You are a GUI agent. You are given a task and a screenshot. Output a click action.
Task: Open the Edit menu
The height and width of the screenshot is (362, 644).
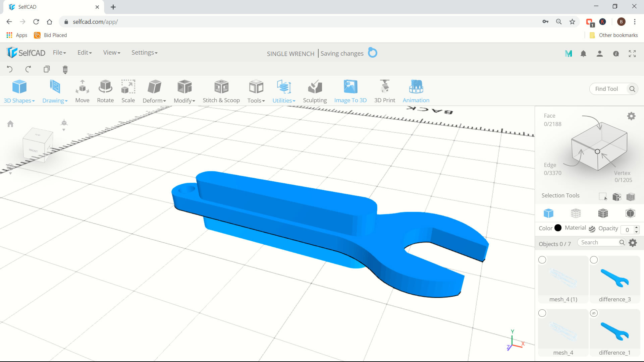[85, 53]
